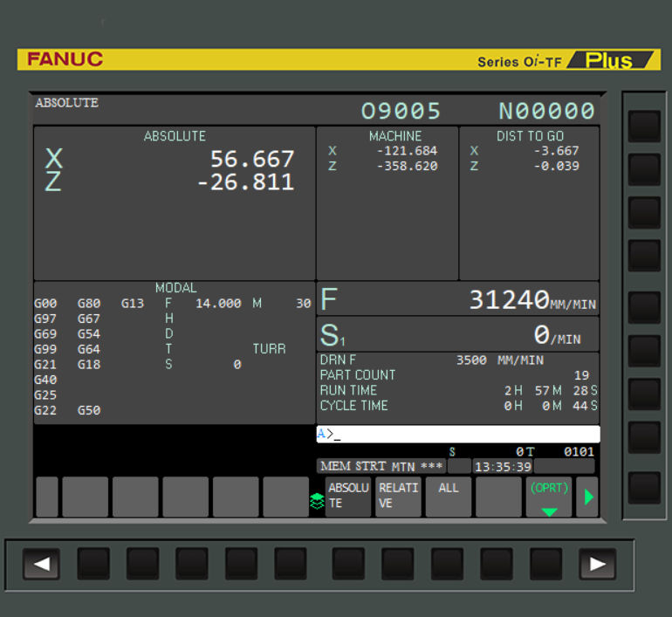
Task: Click the hardware key below ABSOLUTE softkey
Action: tap(348, 564)
